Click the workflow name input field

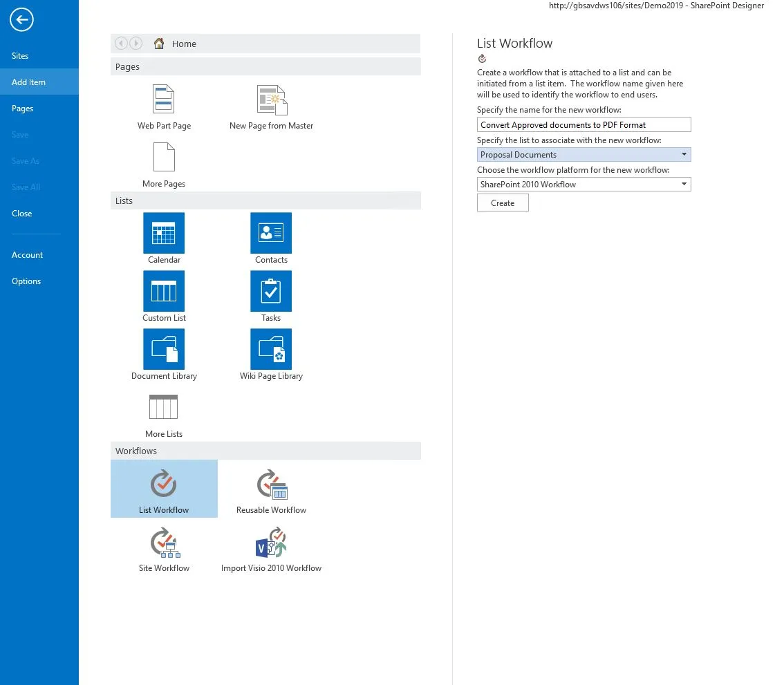pyautogui.click(x=584, y=124)
